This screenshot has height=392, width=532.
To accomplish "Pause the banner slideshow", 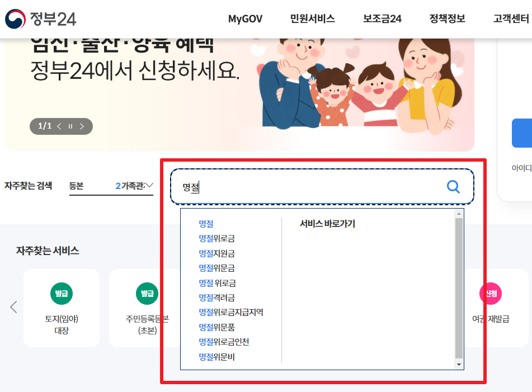I will [x=70, y=126].
